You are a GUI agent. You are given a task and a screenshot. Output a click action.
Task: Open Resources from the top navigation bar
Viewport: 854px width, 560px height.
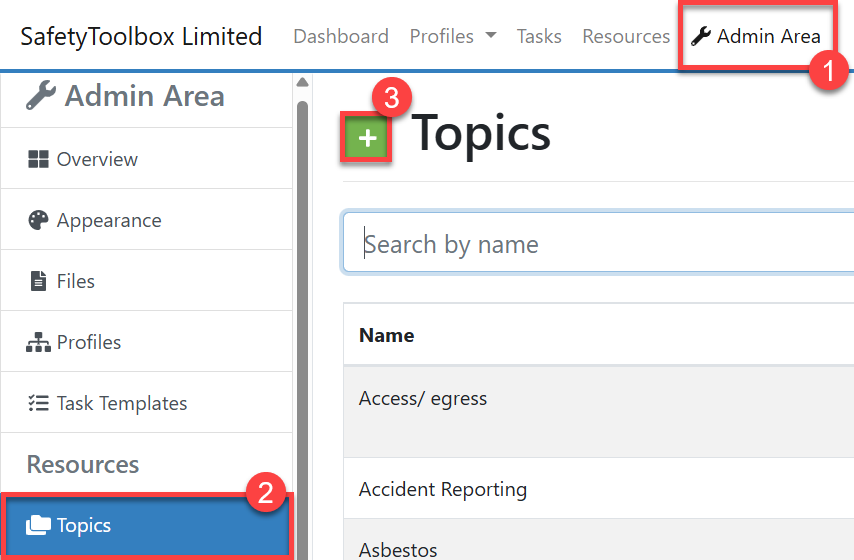(x=626, y=37)
